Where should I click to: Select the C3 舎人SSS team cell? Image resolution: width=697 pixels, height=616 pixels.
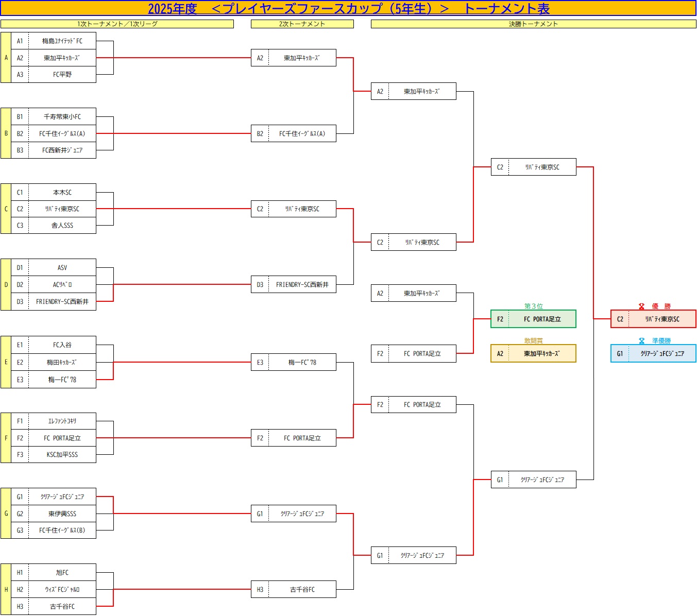pyautogui.click(x=62, y=226)
